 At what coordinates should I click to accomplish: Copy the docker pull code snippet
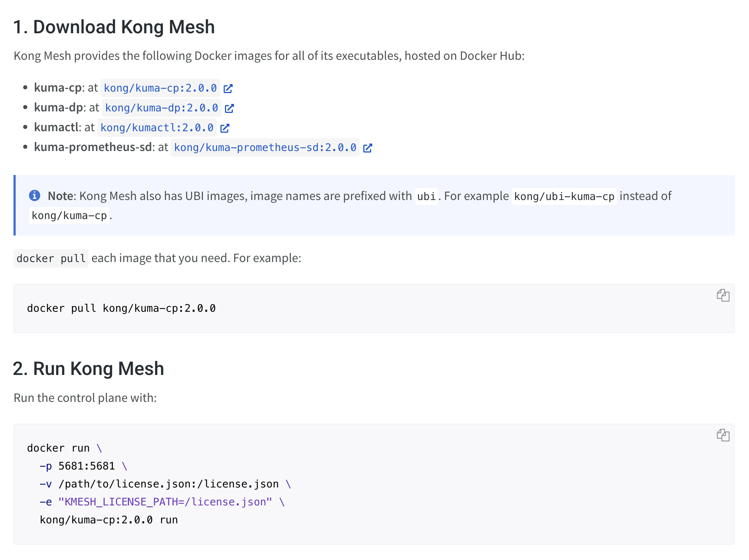click(x=724, y=296)
